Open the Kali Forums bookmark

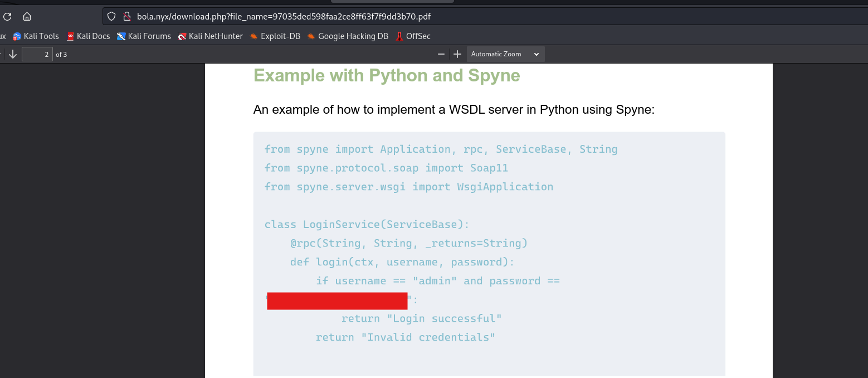[x=144, y=36]
